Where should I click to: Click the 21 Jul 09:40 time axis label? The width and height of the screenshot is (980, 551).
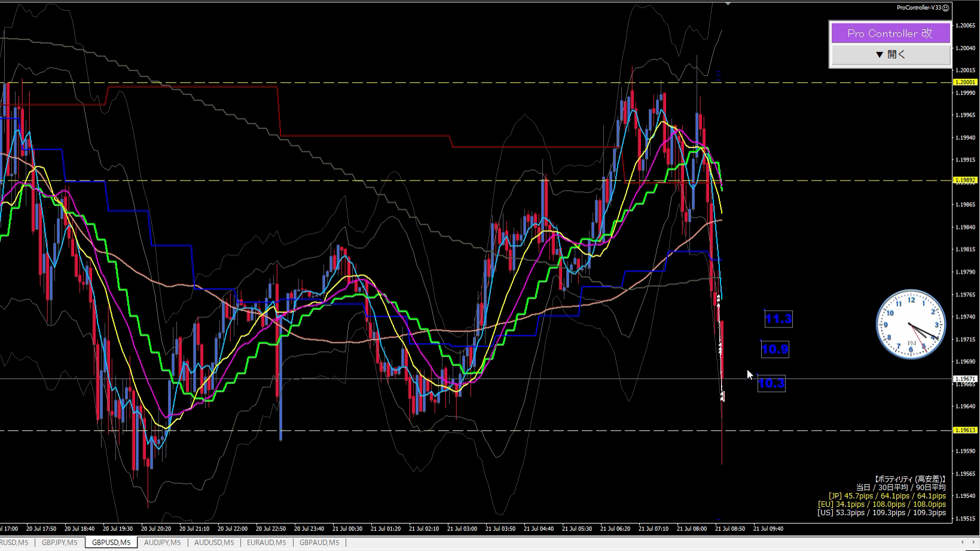tap(768, 529)
